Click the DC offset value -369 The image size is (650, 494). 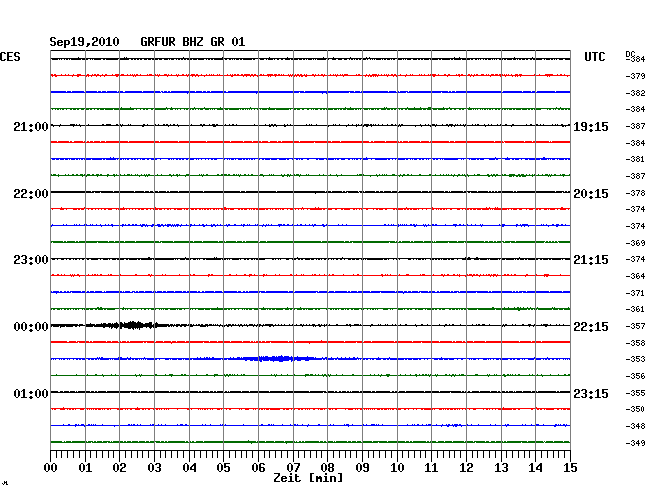tap(635, 243)
